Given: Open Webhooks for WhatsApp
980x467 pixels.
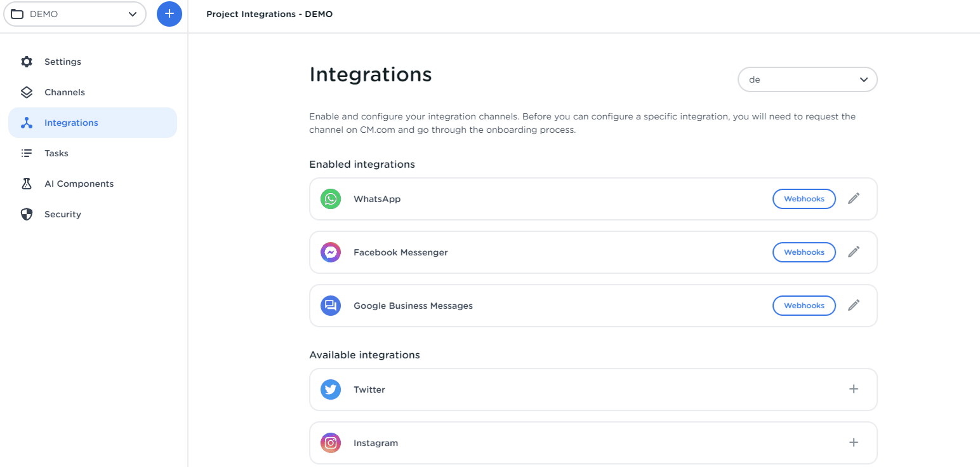Looking at the screenshot, I should [x=804, y=199].
